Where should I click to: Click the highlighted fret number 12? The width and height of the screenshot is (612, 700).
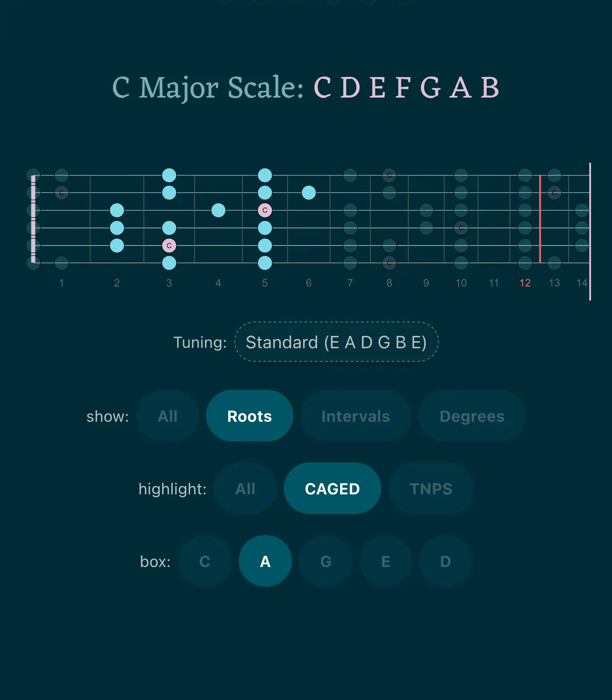(x=525, y=283)
